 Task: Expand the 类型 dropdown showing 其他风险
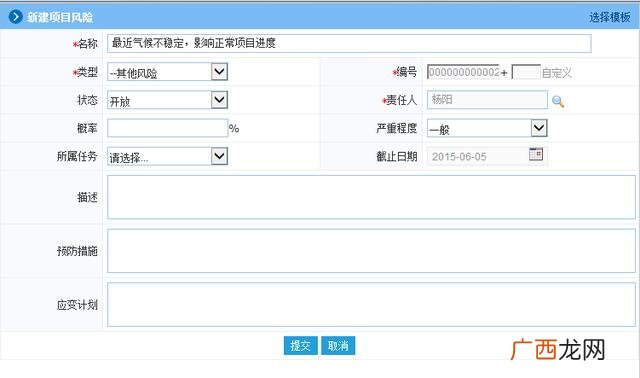click(x=167, y=72)
